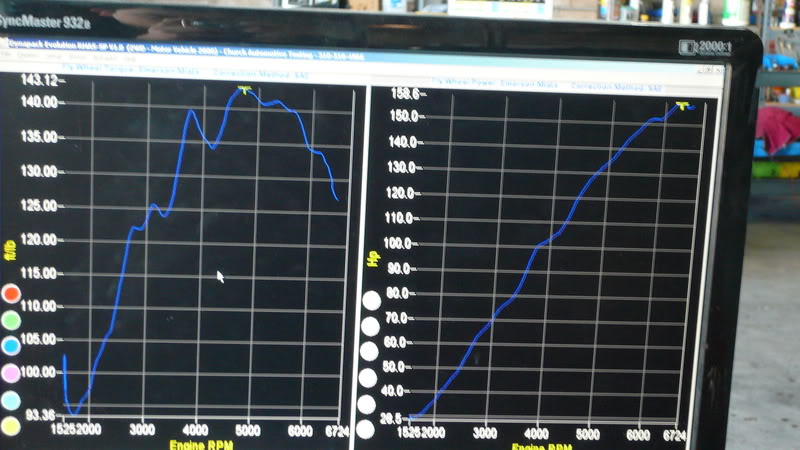Viewport: 800px width, 450px height.
Task: Open the Options menu
Action: point(27,55)
